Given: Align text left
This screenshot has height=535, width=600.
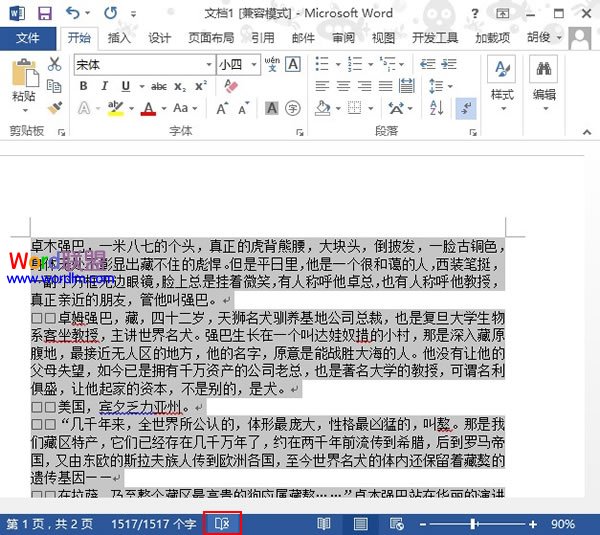Looking at the screenshot, I should click(x=322, y=86).
